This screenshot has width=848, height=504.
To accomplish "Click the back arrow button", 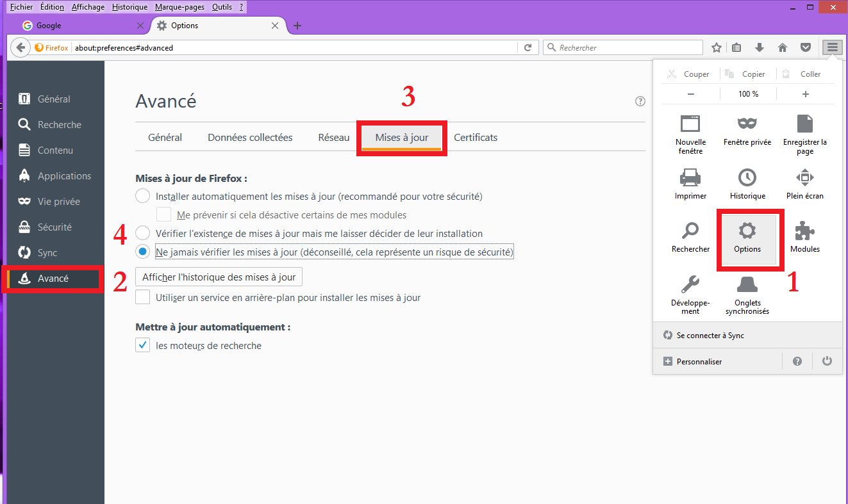I will coord(21,47).
